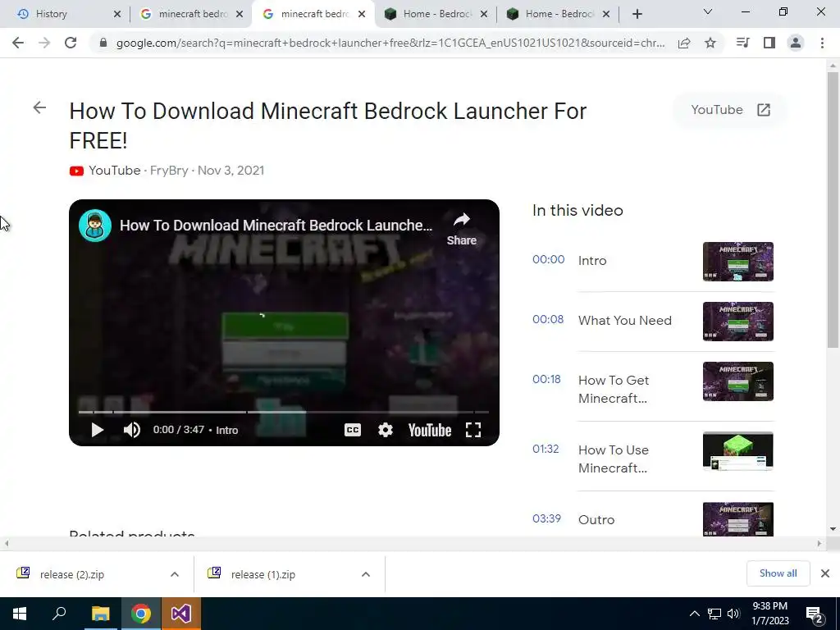Open Windows taskbar search

pyautogui.click(x=59, y=614)
